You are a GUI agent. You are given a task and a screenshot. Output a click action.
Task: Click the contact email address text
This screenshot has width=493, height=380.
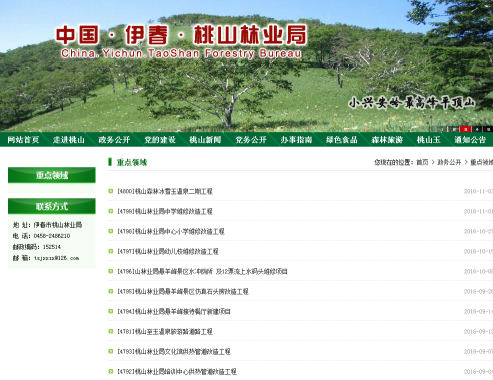point(56,258)
